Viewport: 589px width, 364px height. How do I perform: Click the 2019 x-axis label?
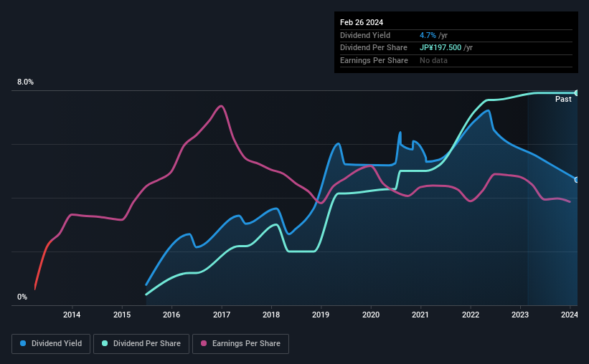321,315
